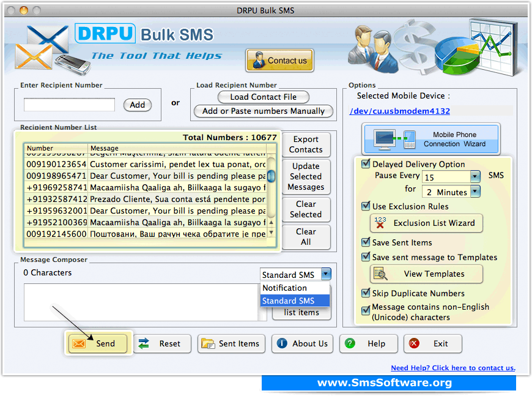
Task: Click the About Us info icon
Action: coord(282,343)
